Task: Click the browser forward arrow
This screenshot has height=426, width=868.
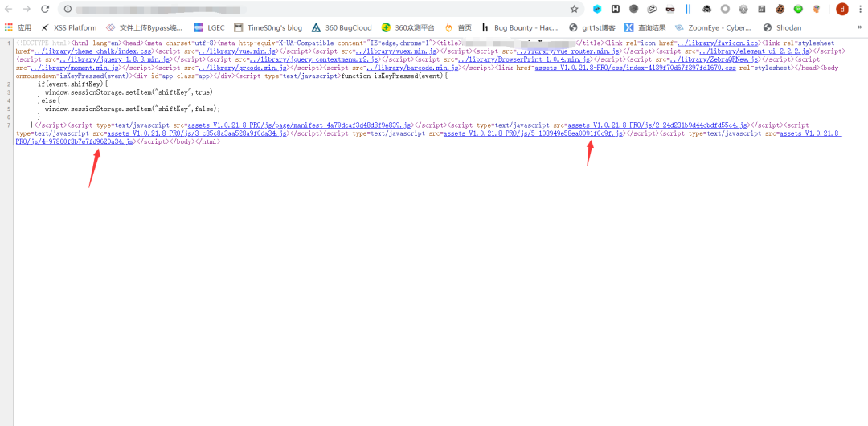Action: tap(27, 9)
